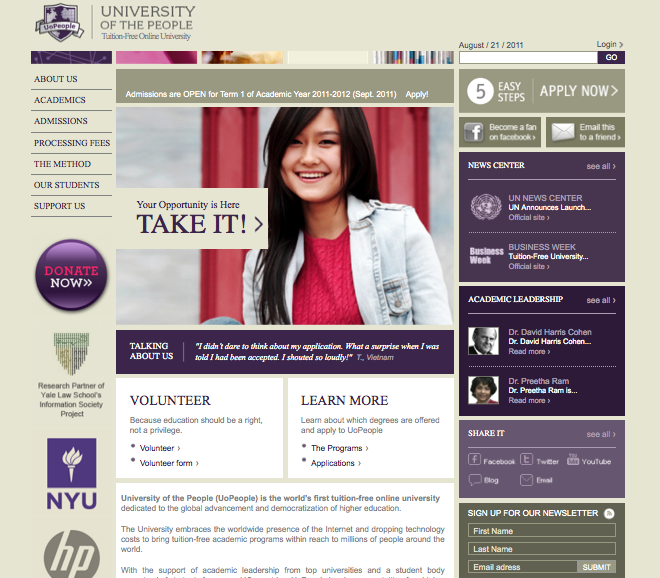660x578 pixels.
Task: Click the Facebook icon in Share It
Action: tap(475, 461)
